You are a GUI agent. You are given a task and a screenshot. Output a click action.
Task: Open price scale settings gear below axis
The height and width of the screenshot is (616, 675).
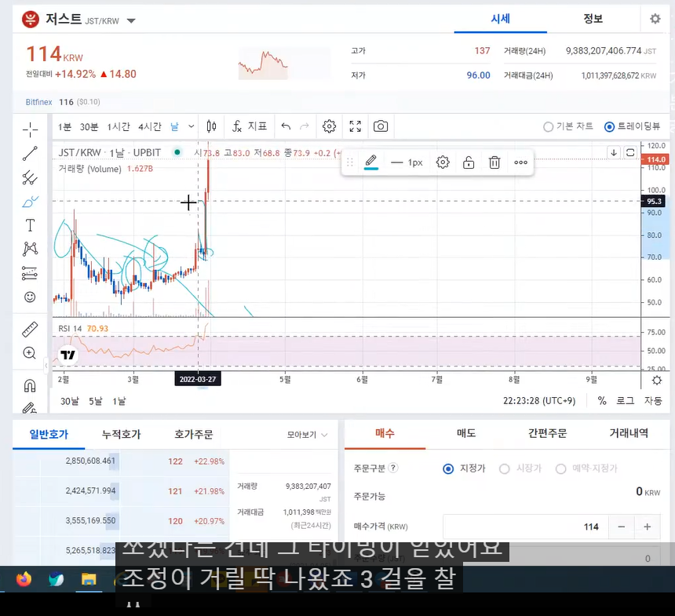click(x=657, y=381)
